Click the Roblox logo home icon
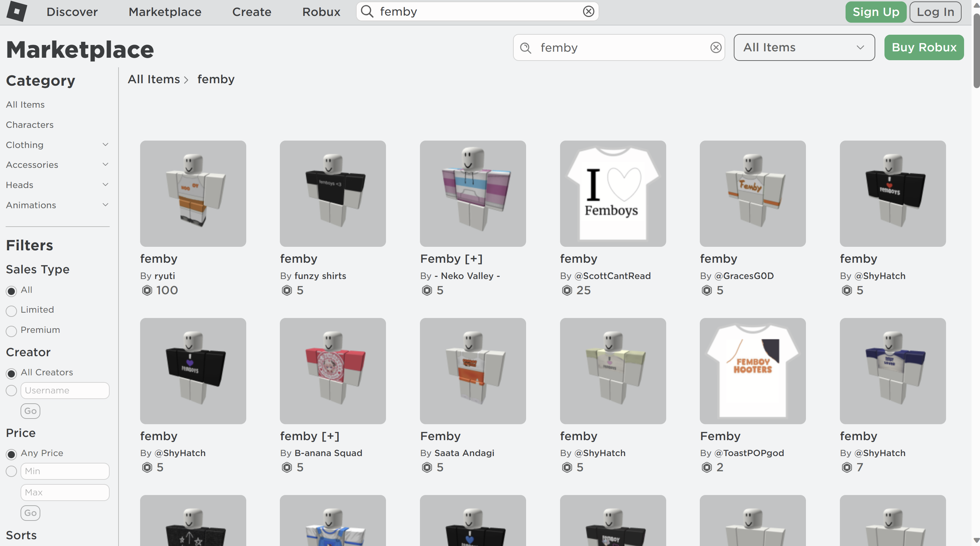This screenshot has width=980, height=546. pyautogui.click(x=17, y=11)
